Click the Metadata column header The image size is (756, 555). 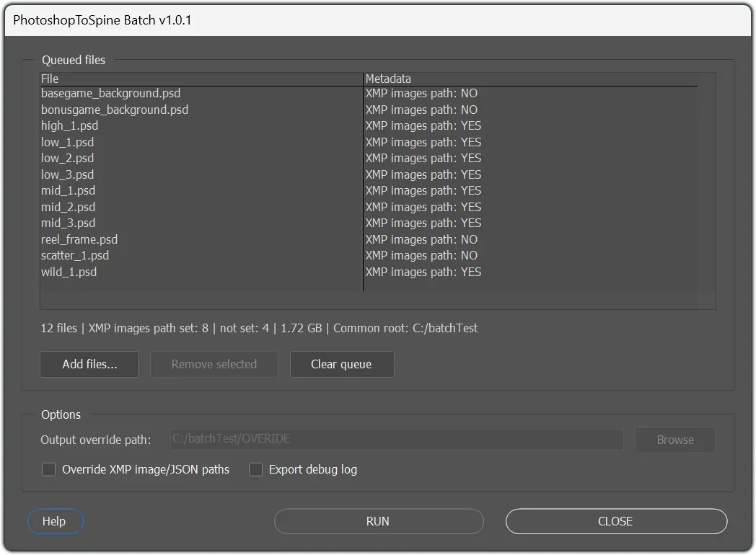[x=388, y=79]
